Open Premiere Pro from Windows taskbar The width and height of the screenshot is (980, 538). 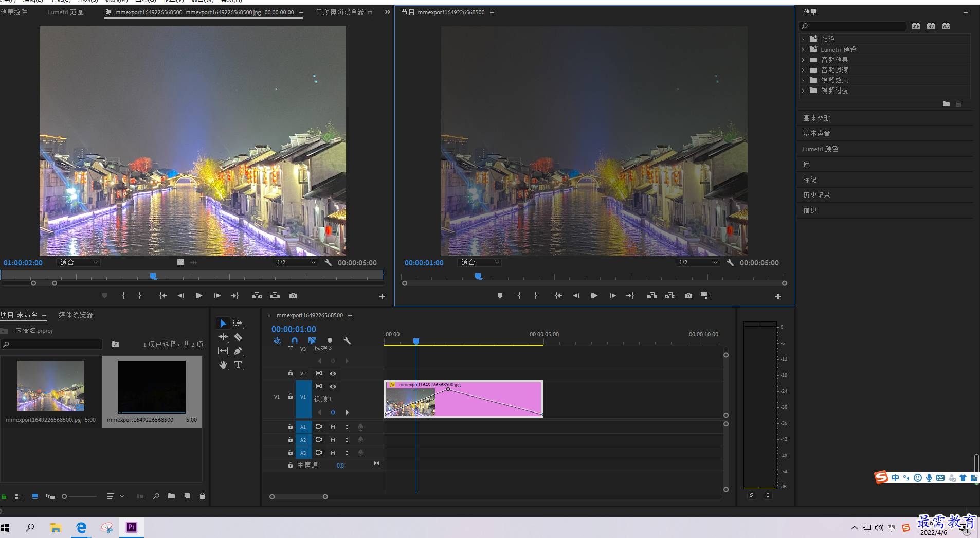[x=132, y=527]
